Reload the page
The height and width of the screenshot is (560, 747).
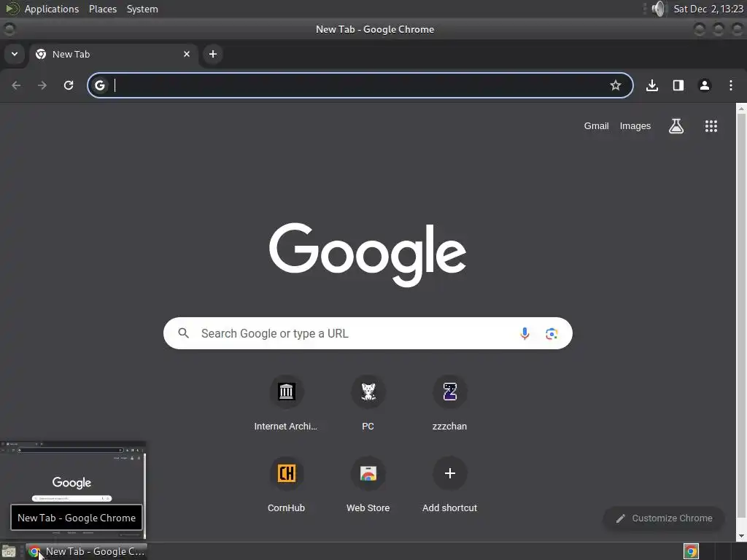[x=69, y=85]
